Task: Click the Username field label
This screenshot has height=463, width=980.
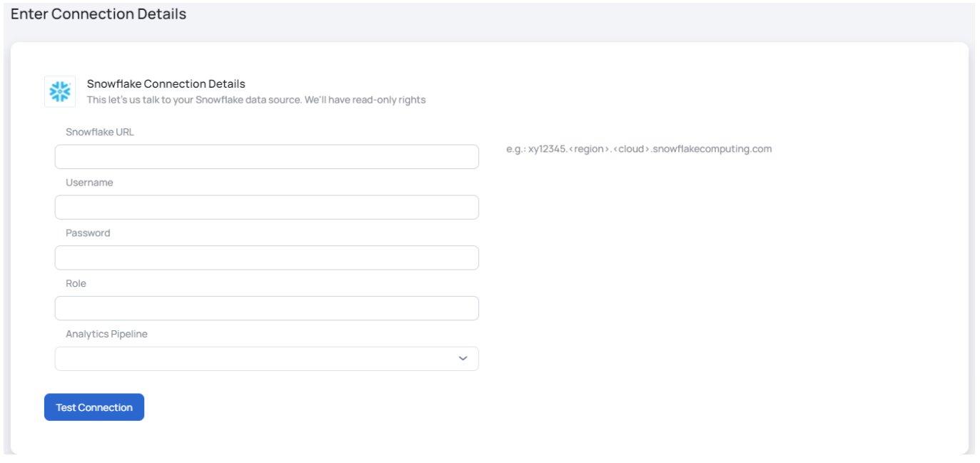Action: [89, 183]
